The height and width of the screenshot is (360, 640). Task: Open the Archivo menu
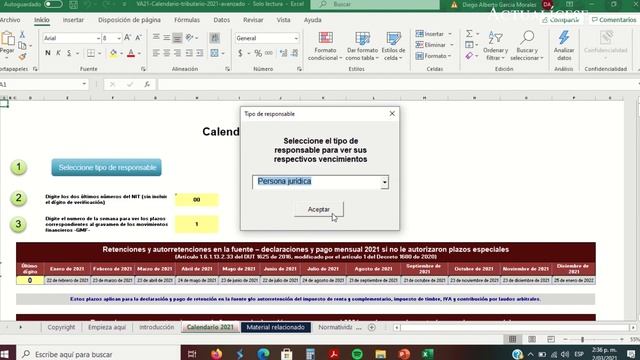[10, 20]
